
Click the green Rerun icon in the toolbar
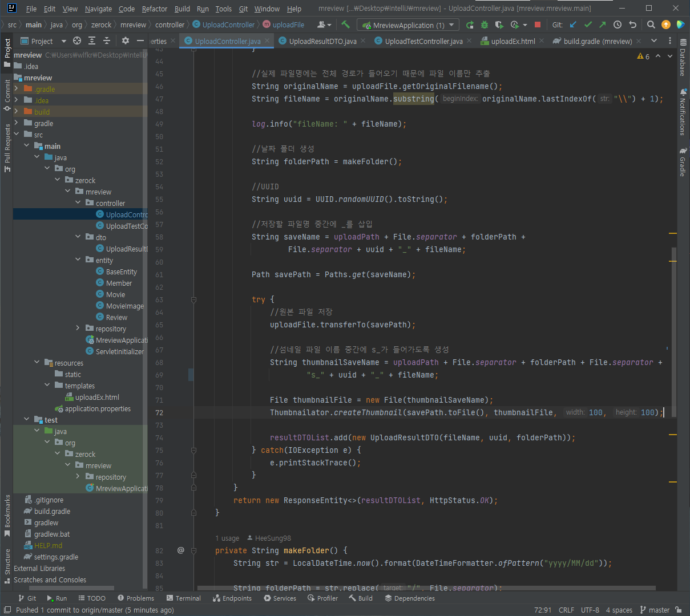470,25
